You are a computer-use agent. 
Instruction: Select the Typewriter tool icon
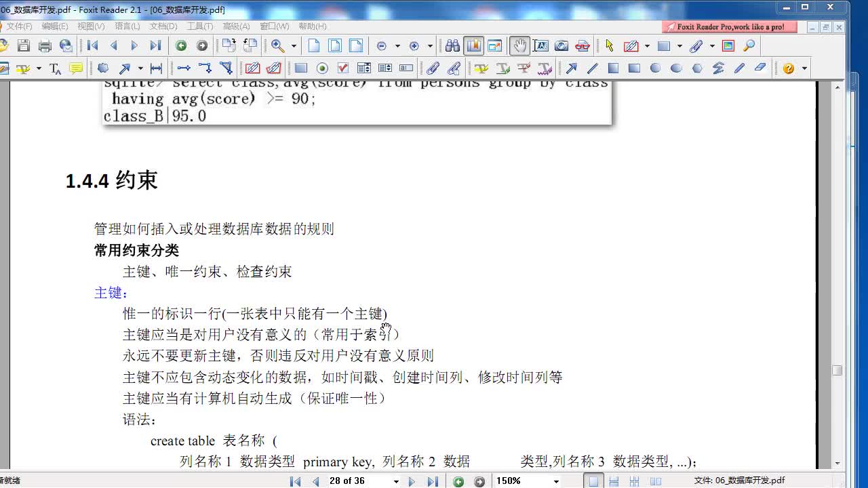point(56,68)
